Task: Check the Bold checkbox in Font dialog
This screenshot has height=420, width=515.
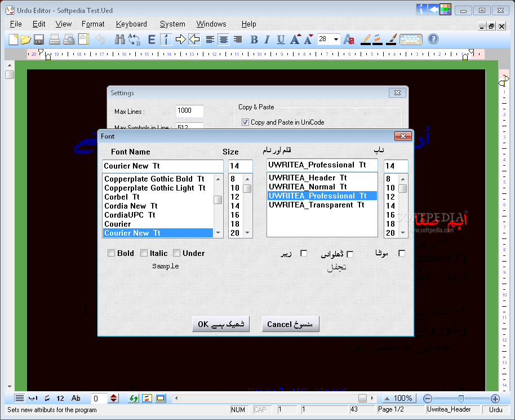Action: [x=112, y=253]
